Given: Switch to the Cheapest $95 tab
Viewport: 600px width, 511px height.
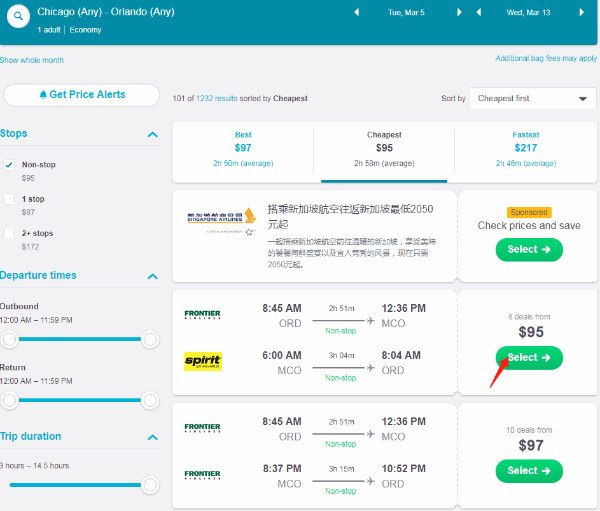Looking at the screenshot, I should 384,149.
